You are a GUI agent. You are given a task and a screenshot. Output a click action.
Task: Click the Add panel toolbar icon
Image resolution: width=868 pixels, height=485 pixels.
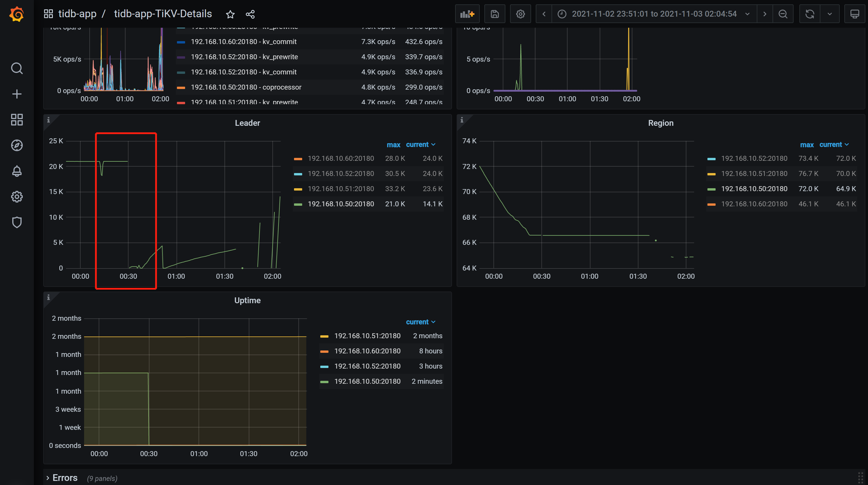[x=467, y=14]
